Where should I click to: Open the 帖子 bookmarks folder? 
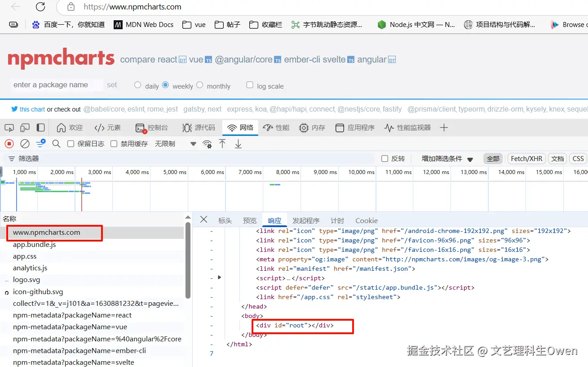click(x=228, y=25)
